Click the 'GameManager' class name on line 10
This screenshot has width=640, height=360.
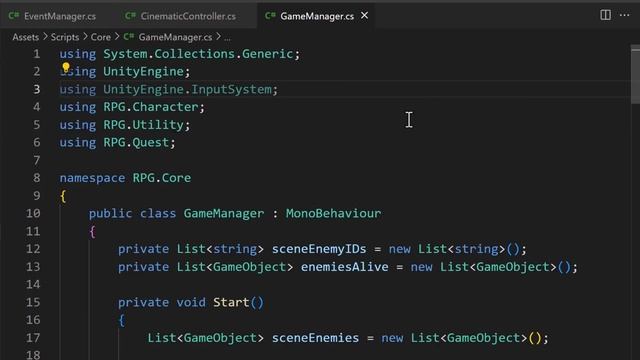(224, 213)
